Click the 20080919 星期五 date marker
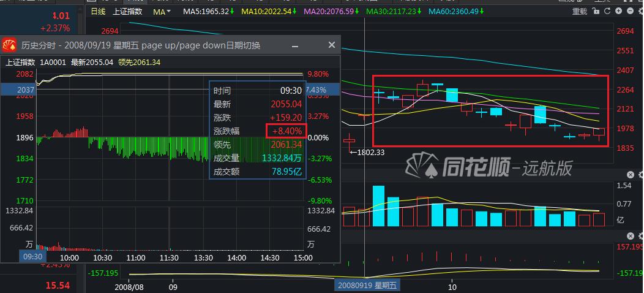Viewport: 644px width, 293px height. tap(367, 285)
